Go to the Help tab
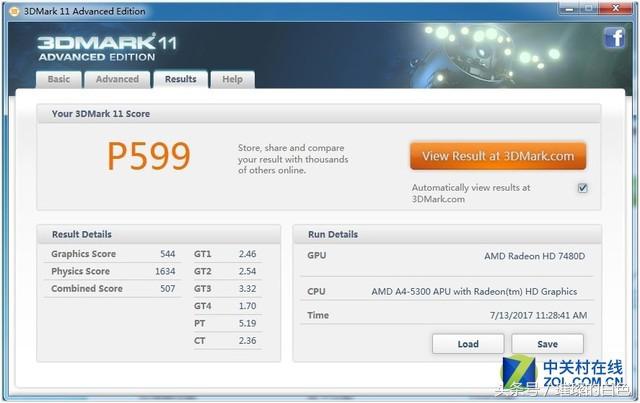The image size is (640, 403). pyautogui.click(x=232, y=79)
